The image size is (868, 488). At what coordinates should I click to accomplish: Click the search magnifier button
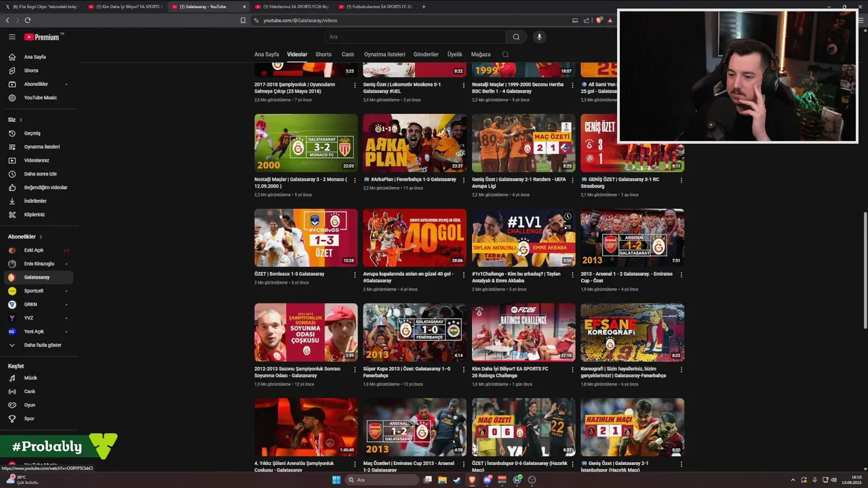click(516, 37)
